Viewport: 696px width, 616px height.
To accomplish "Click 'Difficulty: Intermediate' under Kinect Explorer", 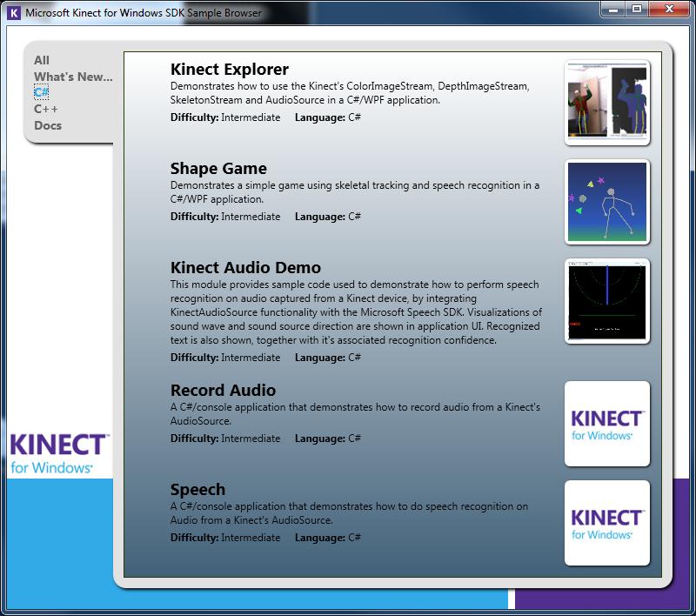I will tap(225, 117).
